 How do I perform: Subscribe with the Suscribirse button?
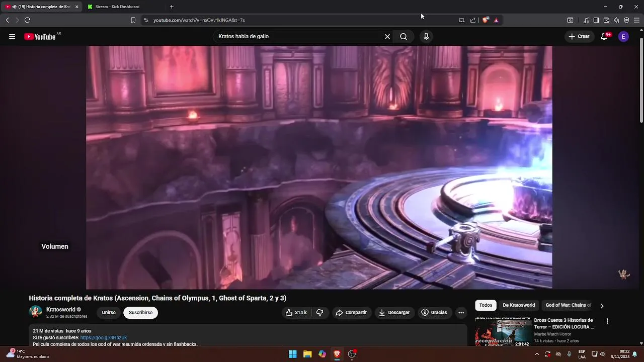(140, 313)
